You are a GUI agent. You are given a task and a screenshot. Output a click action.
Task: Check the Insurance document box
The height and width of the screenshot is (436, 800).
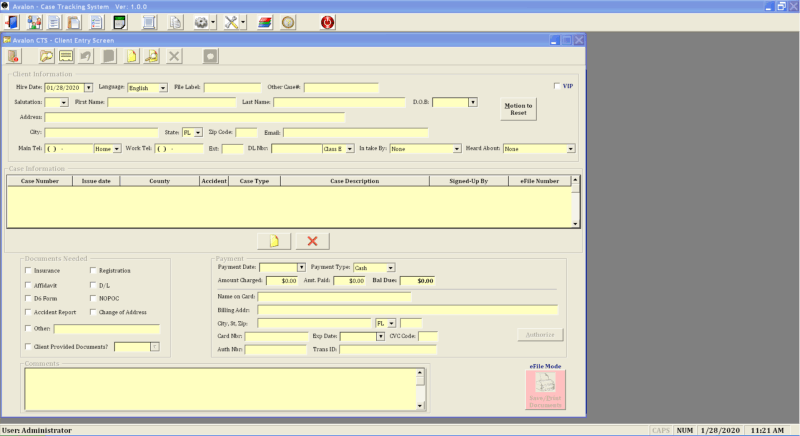28,270
